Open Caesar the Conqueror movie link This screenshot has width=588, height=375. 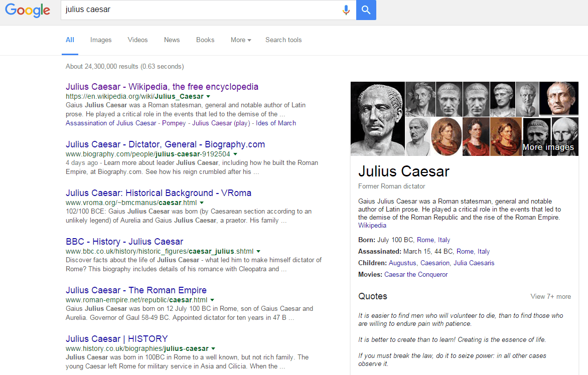click(416, 275)
